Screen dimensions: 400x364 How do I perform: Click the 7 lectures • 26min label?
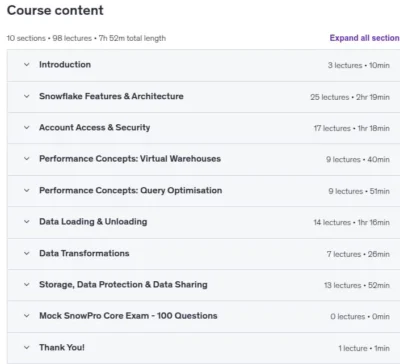tap(358, 254)
